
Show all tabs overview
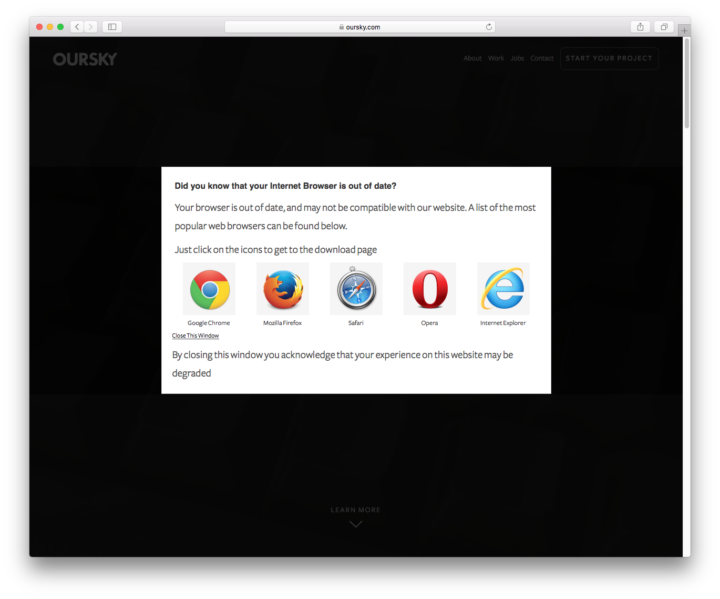664,27
